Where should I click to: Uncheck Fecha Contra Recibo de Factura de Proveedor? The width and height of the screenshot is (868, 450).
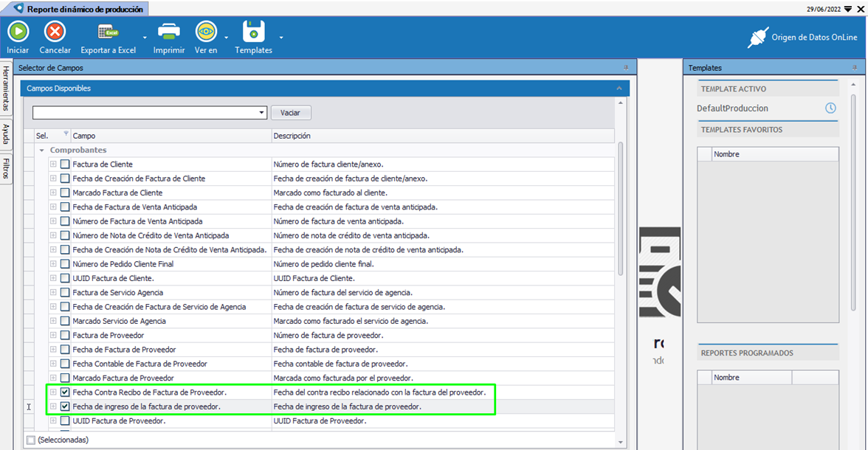[x=65, y=392]
